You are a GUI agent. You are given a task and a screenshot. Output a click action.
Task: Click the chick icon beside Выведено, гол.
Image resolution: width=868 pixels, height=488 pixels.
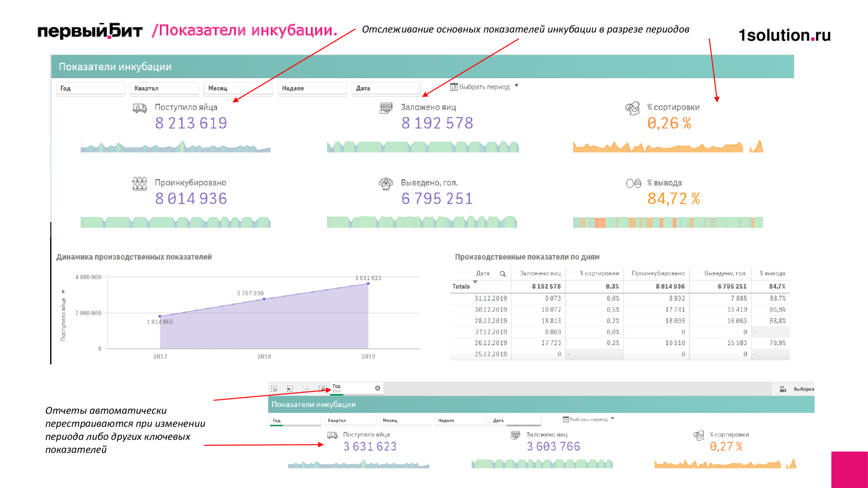pos(386,183)
